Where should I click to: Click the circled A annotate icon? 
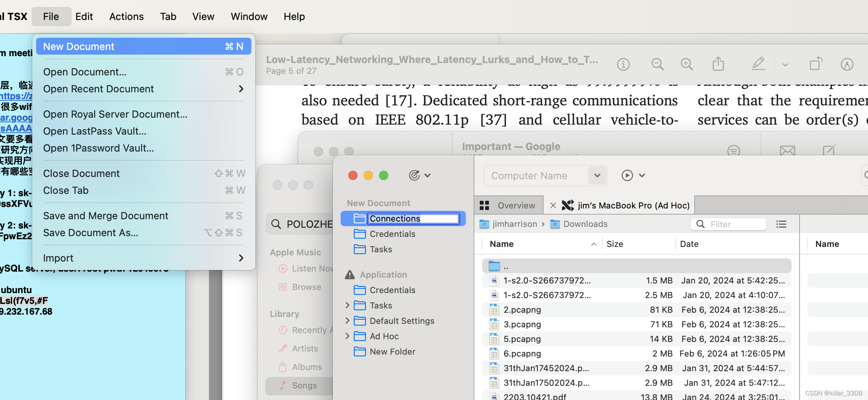tap(847, 64)
